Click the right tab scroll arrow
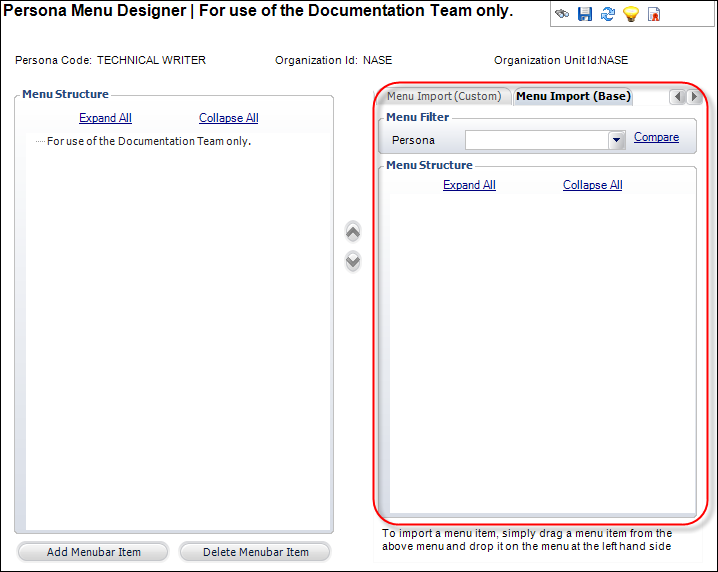The width and height of the screenshot is (718, 572). 694,97
